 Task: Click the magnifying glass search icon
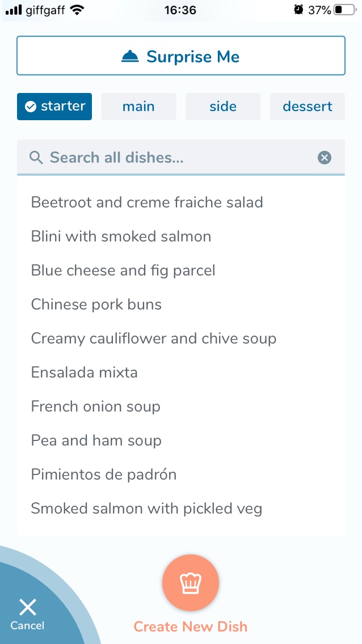[x=36, y=158]
